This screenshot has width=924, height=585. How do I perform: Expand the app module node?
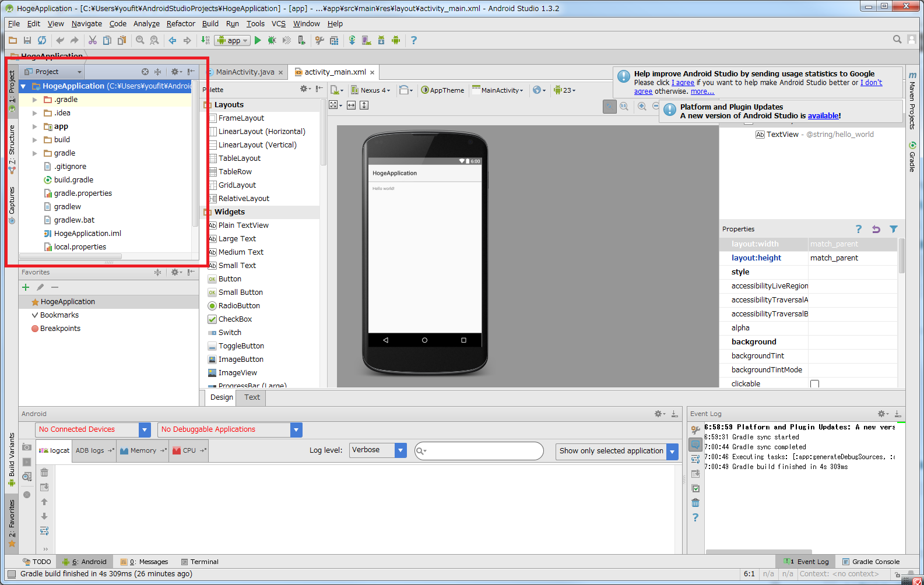pos(35,126)
